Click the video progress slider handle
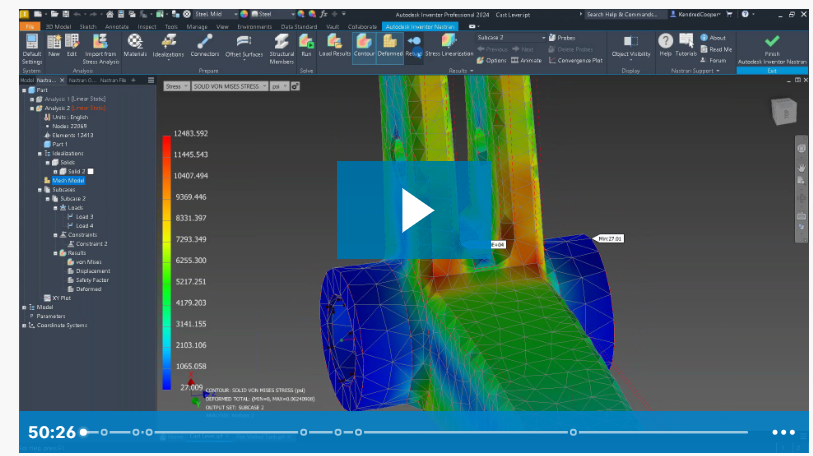Viewport: 813px width, 456px height. click(x=83, y=432)
